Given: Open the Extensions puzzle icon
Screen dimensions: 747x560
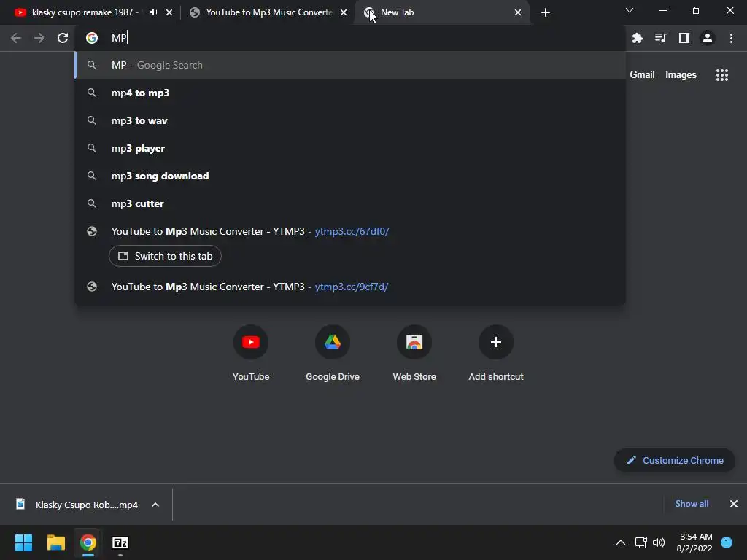Looking at the screenshot, I should click(637, 38).
